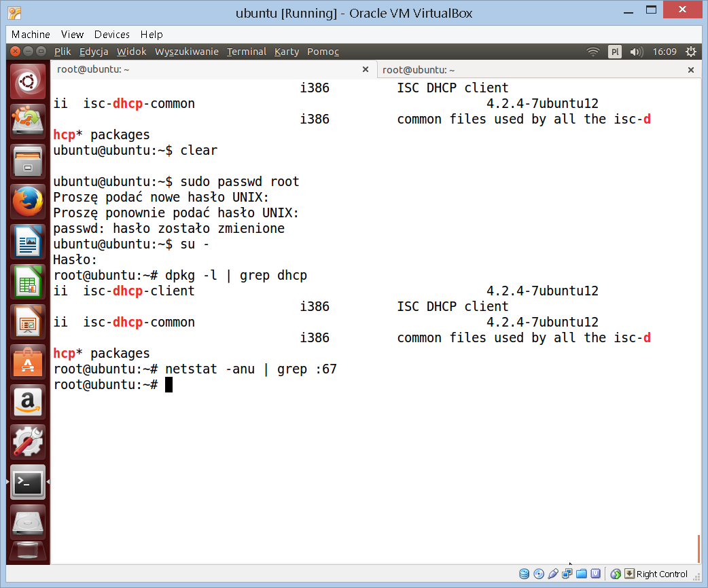Open LibreOffice Writer from the dock
The height and width of the screenshot is (588, 708).
pyautogui.click(x=28, y=242)
